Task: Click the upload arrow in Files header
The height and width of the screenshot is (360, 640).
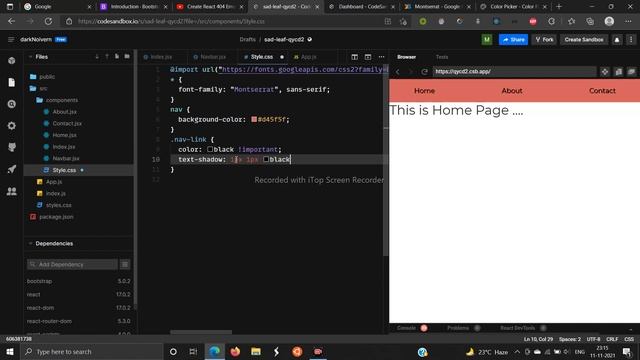Action: 107,57
